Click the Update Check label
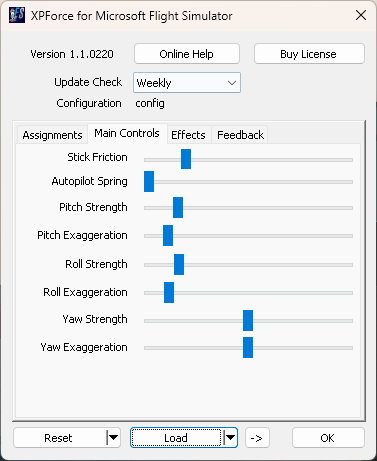Viewport: 377px width, 461px height. (88, 82)
